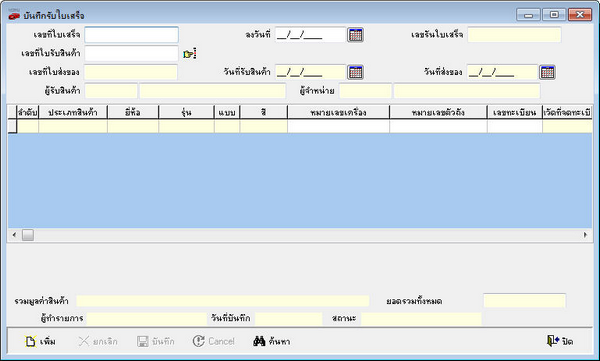600x361 pixels.
Task: Click first row cell under หมายเลขเครื่อง
Action: 338,126
